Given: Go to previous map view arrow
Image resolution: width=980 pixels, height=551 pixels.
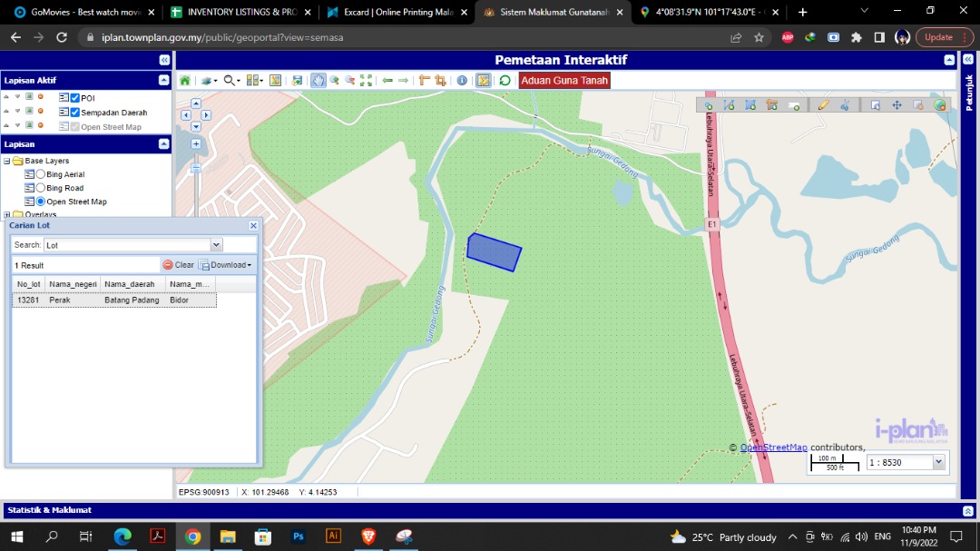Looking at the screenshot, I should tap(387, 81).
